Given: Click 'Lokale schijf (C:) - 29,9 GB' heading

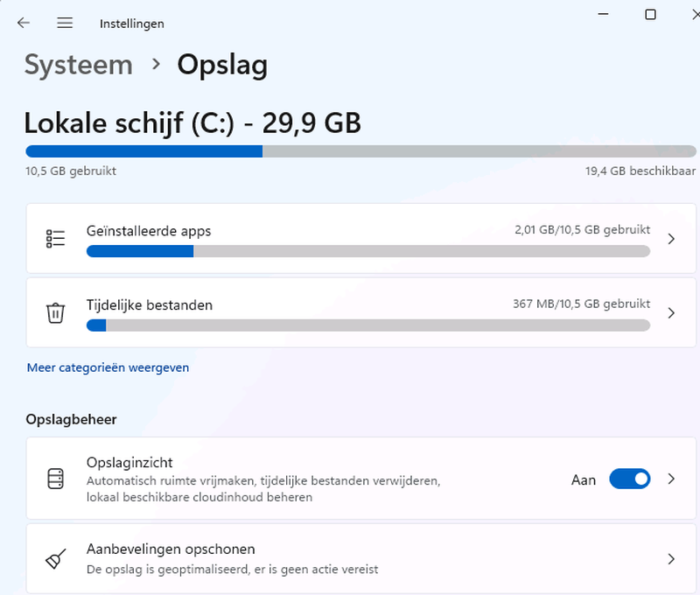Looking at the screenshot, I should 192,122.
